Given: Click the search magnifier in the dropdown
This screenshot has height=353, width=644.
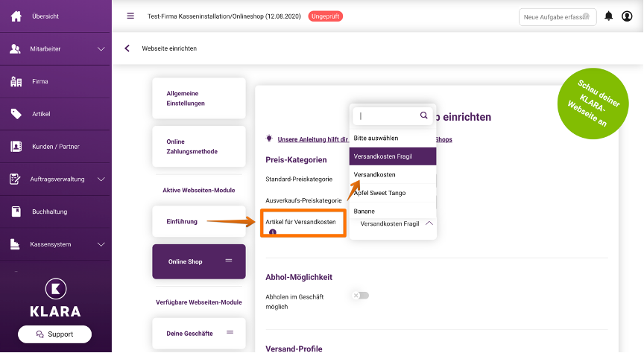Looking at the screenshot, I should 424,115.
